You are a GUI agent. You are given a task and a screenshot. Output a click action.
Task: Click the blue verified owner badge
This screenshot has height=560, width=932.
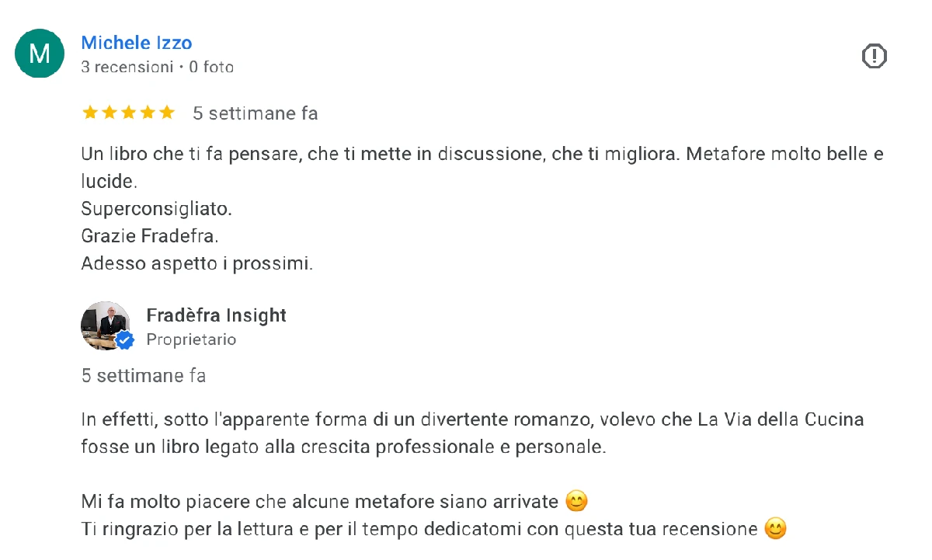click(125, 339)
